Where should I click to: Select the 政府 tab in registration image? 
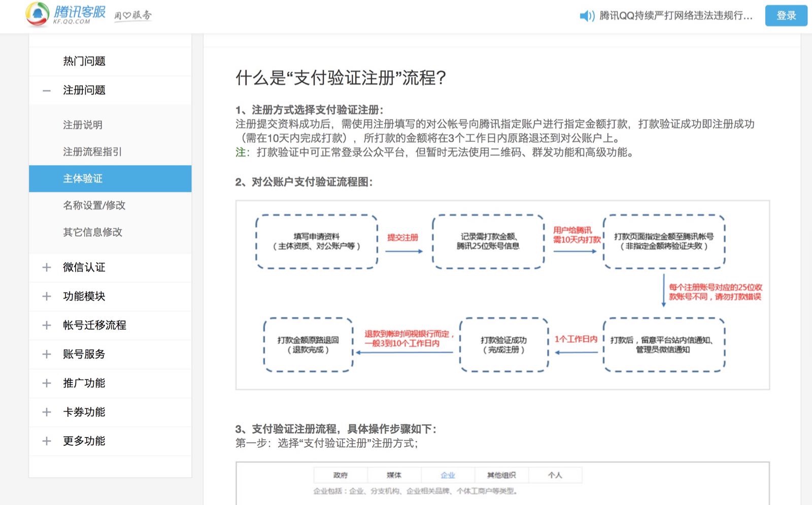pyautogui.click(x=341, y=475)
